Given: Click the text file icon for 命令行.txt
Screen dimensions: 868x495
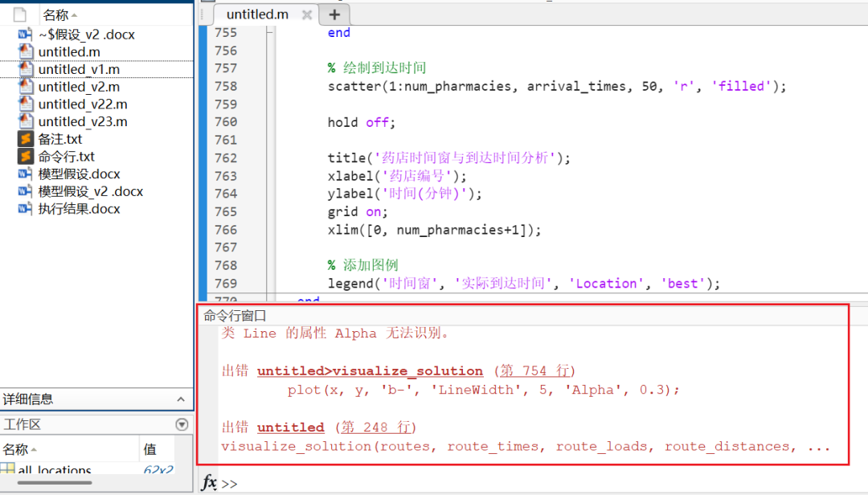Looking at the screenshot, I should [x=25, y=156].
